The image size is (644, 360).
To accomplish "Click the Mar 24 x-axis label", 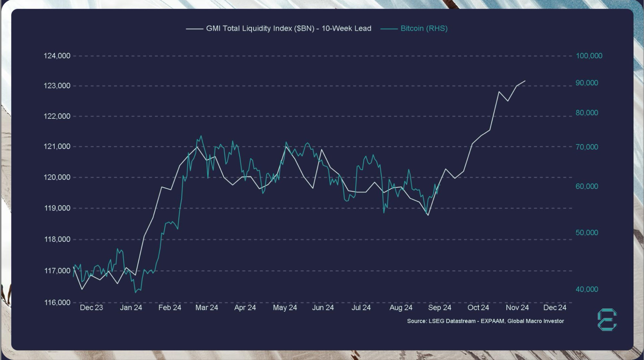I will (x=206, y=307).
